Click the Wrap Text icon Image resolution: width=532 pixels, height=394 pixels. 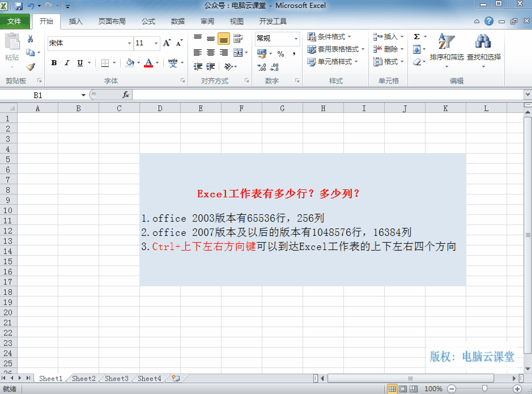coord(238,39)
